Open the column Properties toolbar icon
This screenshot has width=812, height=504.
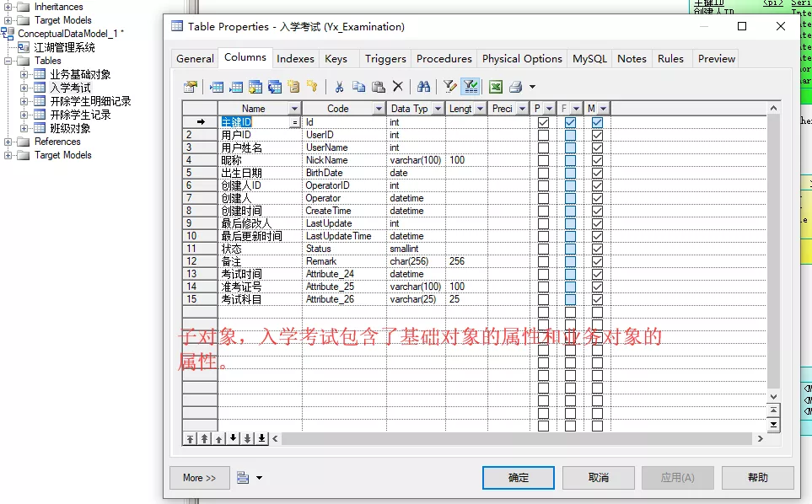click(191, 87)
